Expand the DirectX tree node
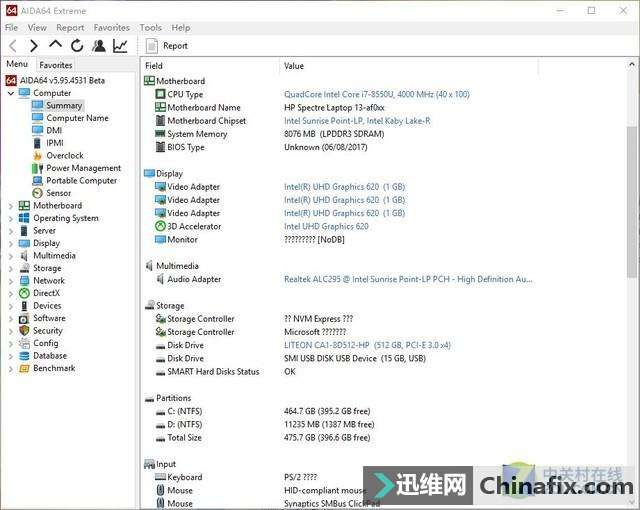 tap(11, 294)
